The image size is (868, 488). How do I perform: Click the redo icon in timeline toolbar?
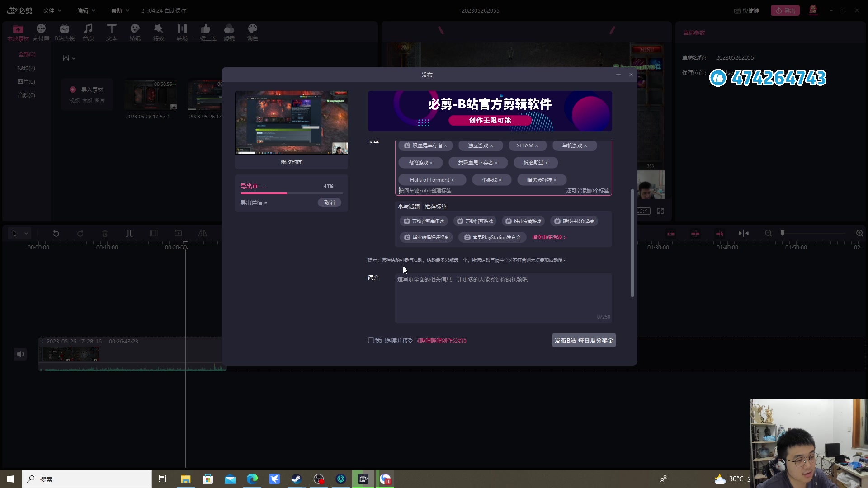tap(80, 233)
